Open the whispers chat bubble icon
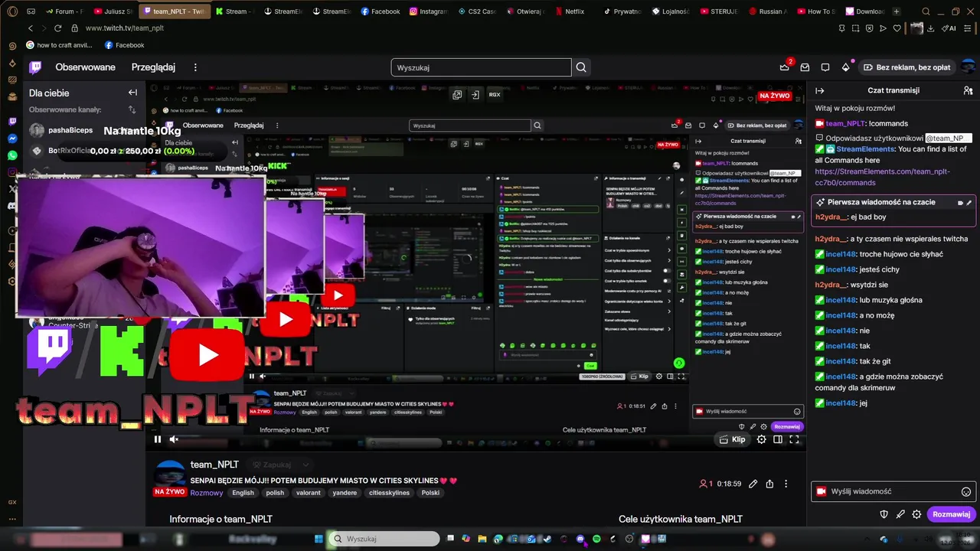980x551 pixels. tap(825, 67)
